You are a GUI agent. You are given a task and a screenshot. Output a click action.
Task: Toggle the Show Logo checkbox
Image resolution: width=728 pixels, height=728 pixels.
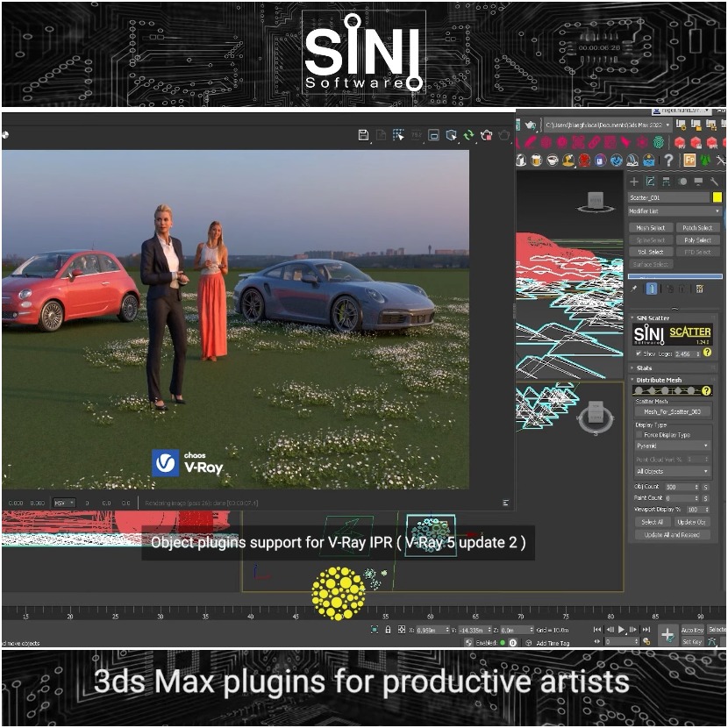tap(639, 353)
